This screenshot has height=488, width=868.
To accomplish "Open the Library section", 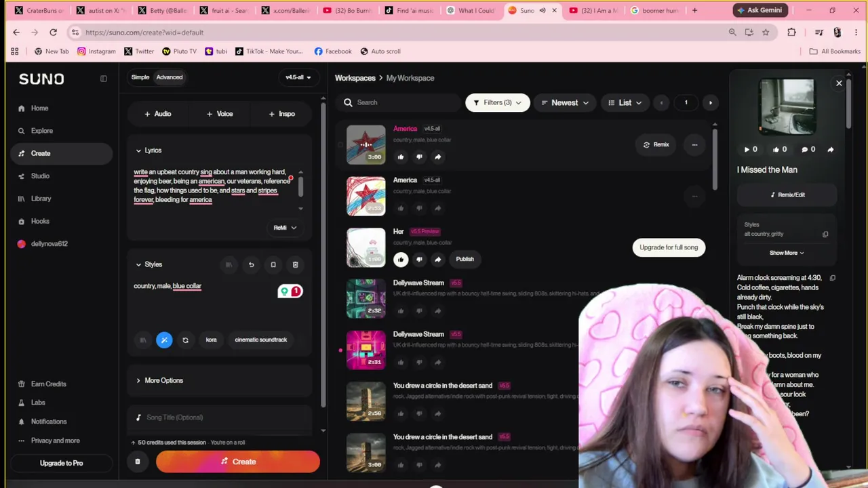I will click(x=41, y=199).
